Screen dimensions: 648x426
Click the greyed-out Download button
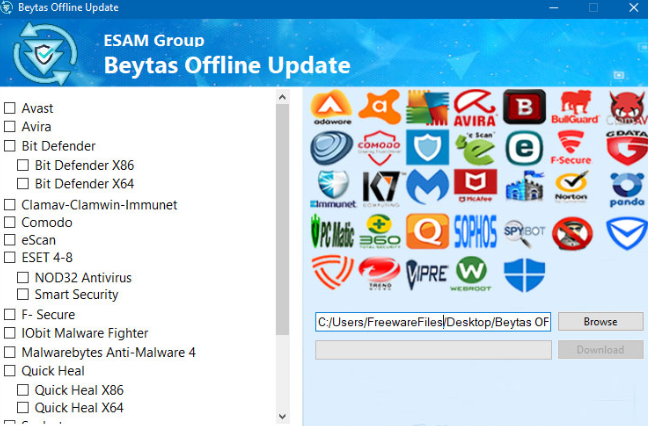tap(600, 350)
